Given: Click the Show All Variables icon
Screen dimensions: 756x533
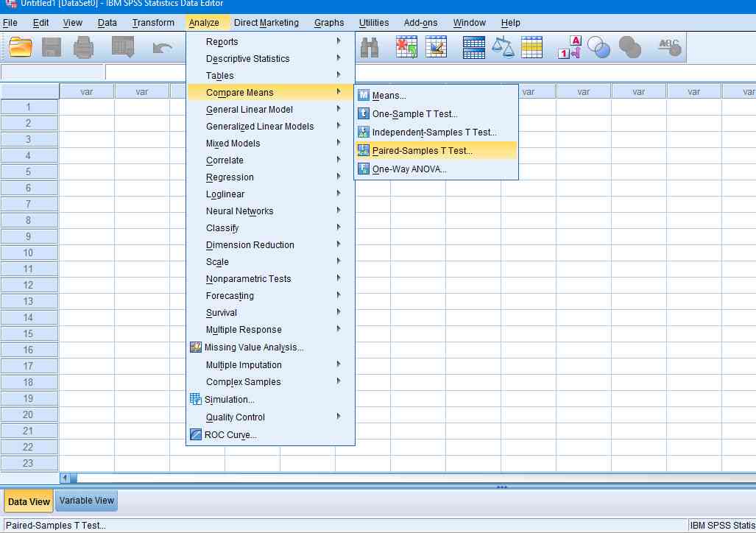Looking at the screenshot, I should point(629,47).
